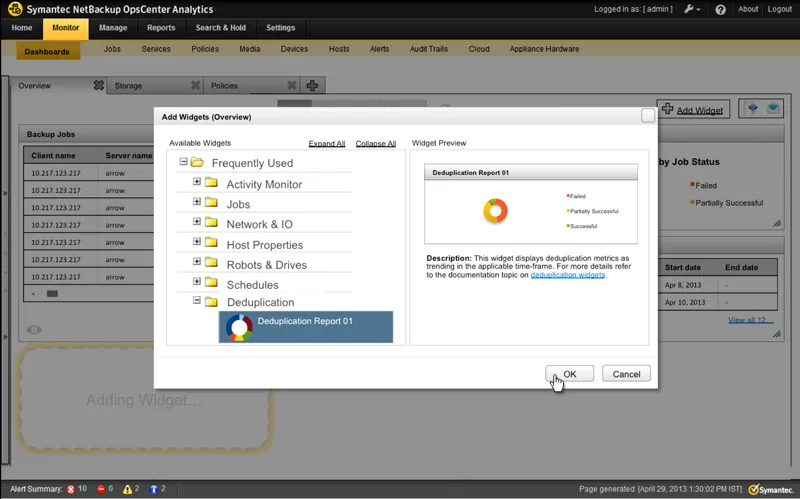The width and height of the screenshot is (800, 499).
Task: Close the Policies dashboard tab
Action: [x=292, y=85]
